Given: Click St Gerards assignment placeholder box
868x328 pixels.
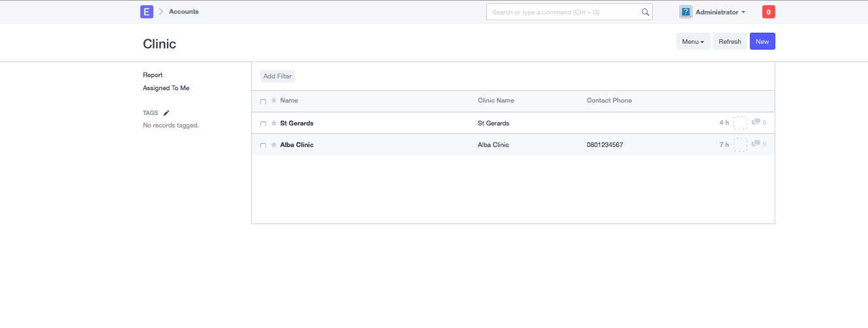Looking at the screenshot, I should point(740,123).
